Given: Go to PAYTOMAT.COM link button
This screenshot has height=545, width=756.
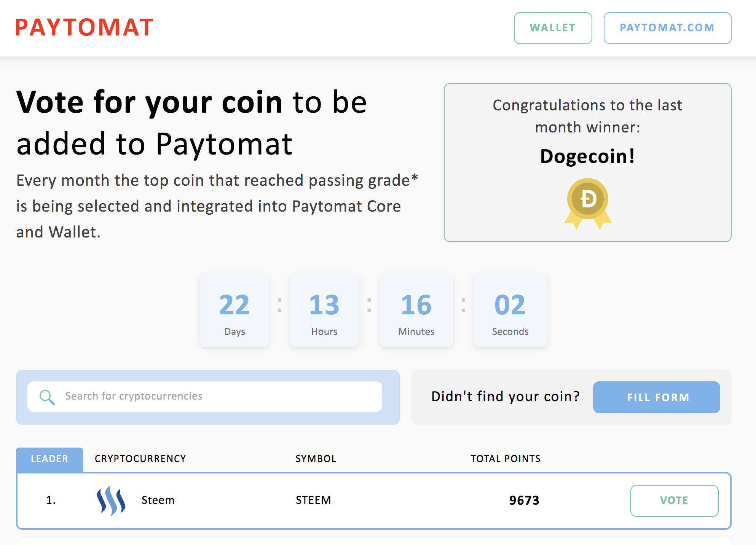Looking at the screenshot, I should 667,28.
